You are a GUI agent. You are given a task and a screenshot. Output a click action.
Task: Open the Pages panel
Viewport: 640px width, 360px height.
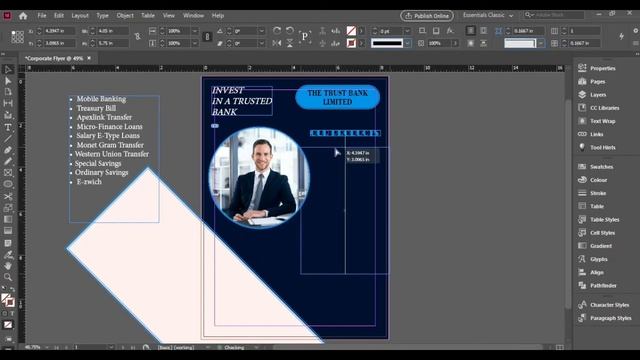pos(592,81)
